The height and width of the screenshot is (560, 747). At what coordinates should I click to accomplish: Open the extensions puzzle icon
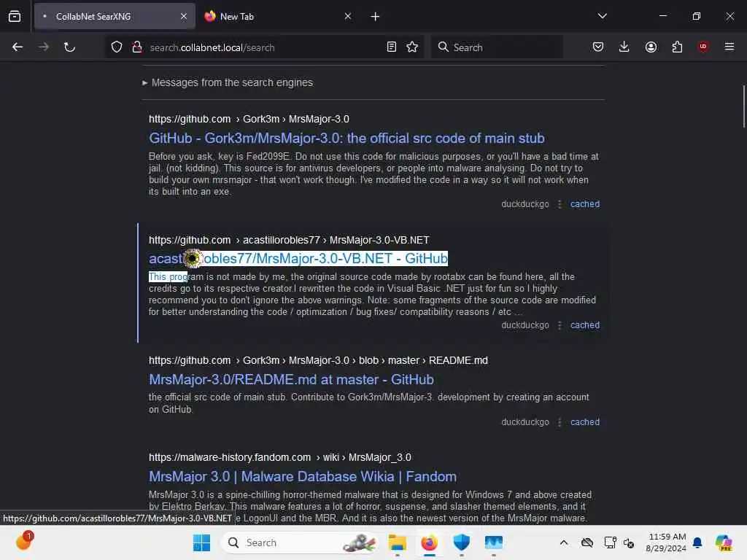click(677, 47)
